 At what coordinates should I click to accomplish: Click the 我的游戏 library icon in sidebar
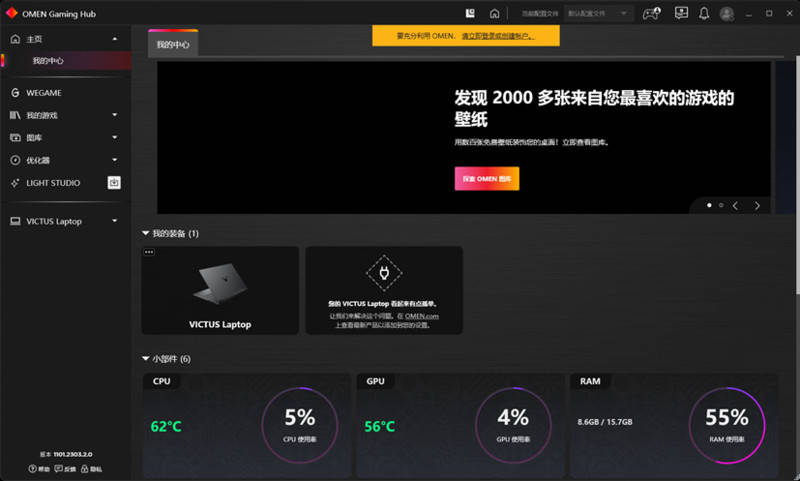tap(15, 115)
